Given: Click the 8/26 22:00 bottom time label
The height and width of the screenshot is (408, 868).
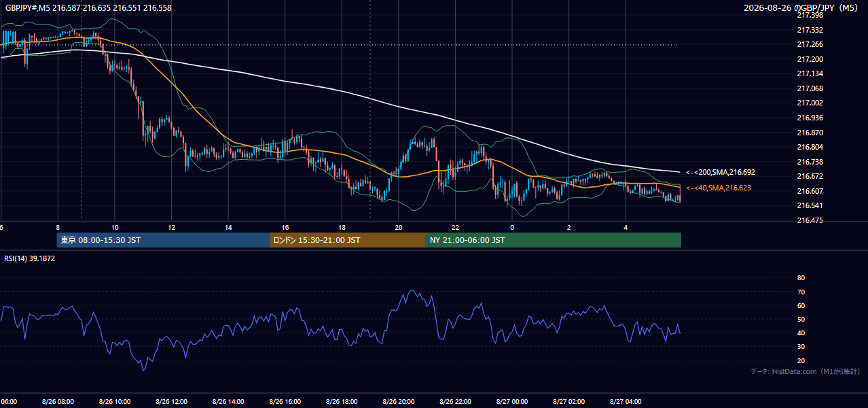Looking at the screenshot, I should pos(455,401).
